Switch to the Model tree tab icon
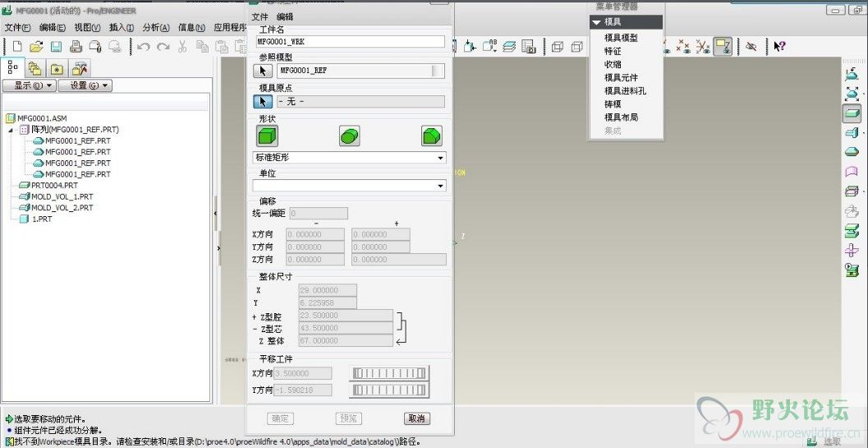Image resolution: width=868 pixels, height=448 pixels. tap(13, 68)
